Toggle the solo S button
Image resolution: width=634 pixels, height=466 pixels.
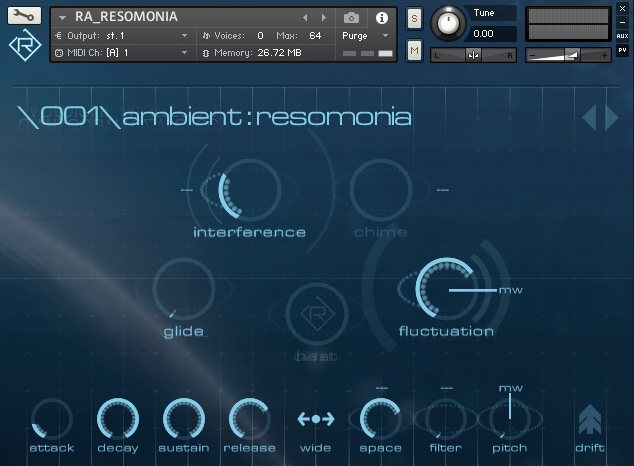[415, 20]
